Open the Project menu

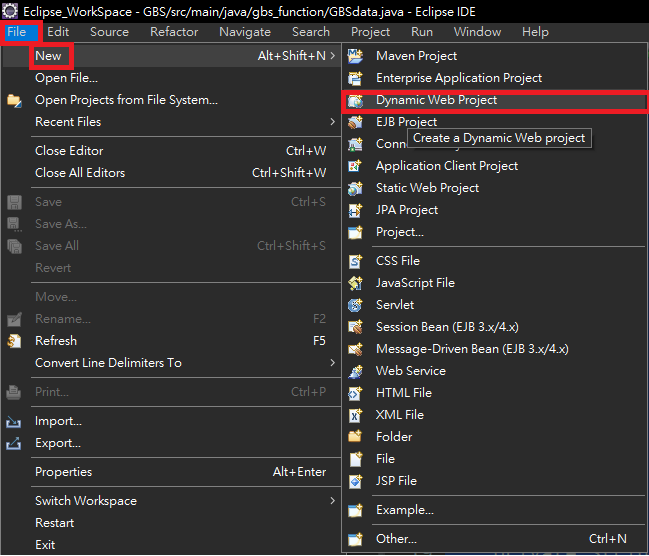click(370, 32)
